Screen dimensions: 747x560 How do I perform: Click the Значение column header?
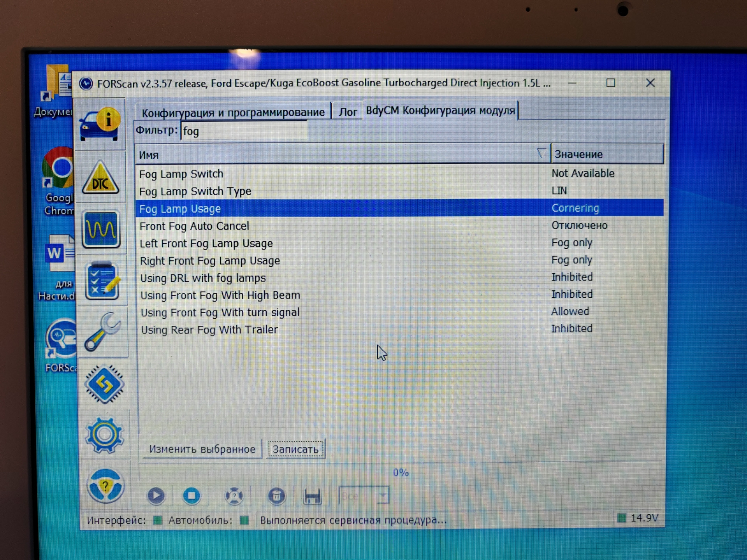607,154
